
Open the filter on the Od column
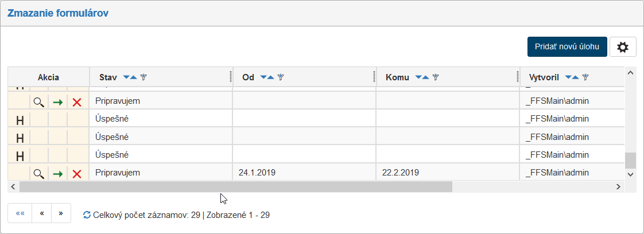click(281, 77)
